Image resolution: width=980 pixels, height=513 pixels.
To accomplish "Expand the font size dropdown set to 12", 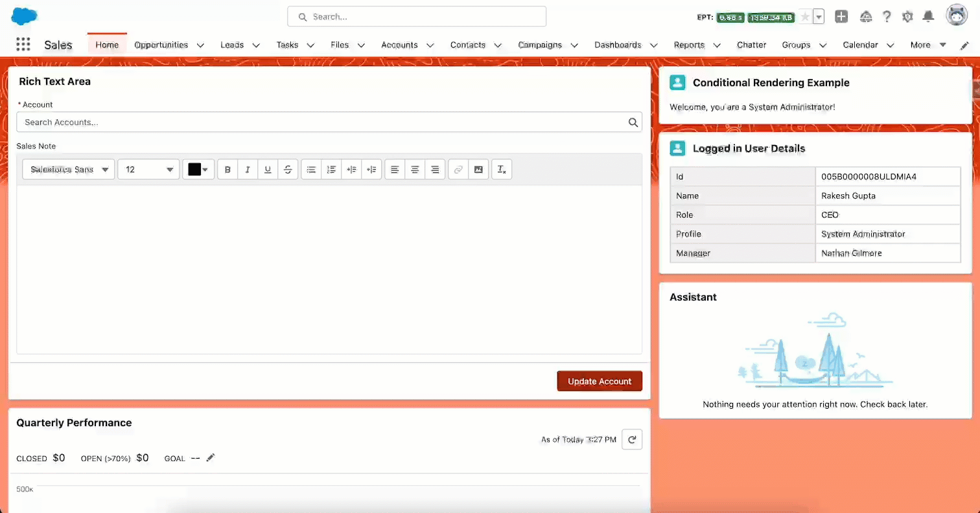I will 148,169.
